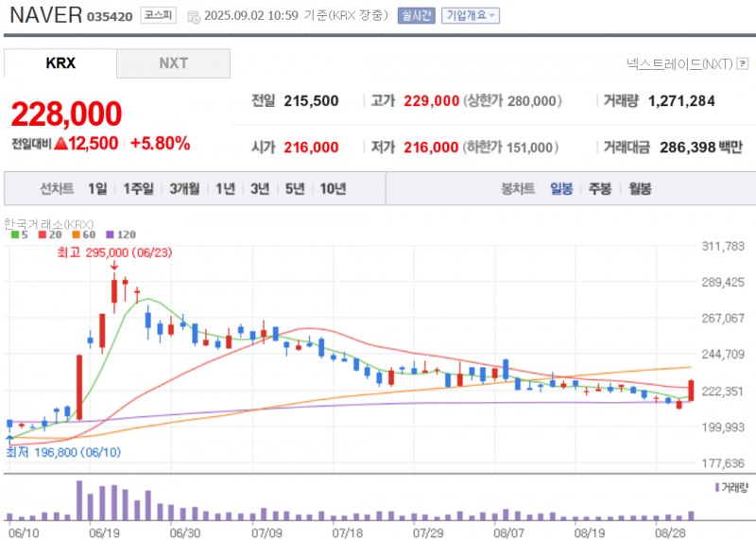This screenshot has height=540, width=756.
Task: Select the 3년 line chart period
Action: [x=260, y=188]
